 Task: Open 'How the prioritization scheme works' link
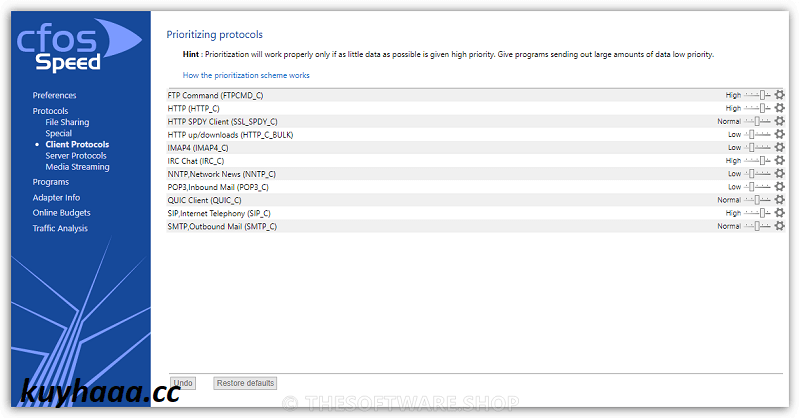pyautogui.click(x=246, y=75)
